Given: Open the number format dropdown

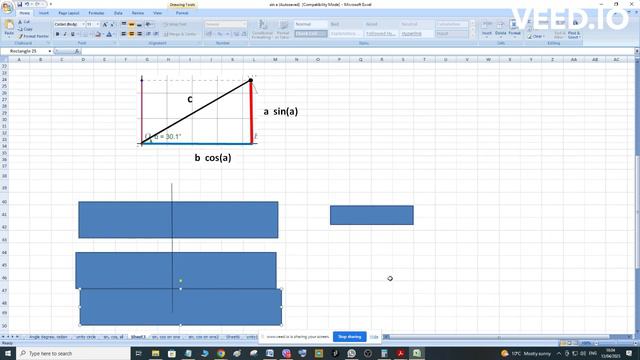Looking at the screenshot, I should click(244, 24).
